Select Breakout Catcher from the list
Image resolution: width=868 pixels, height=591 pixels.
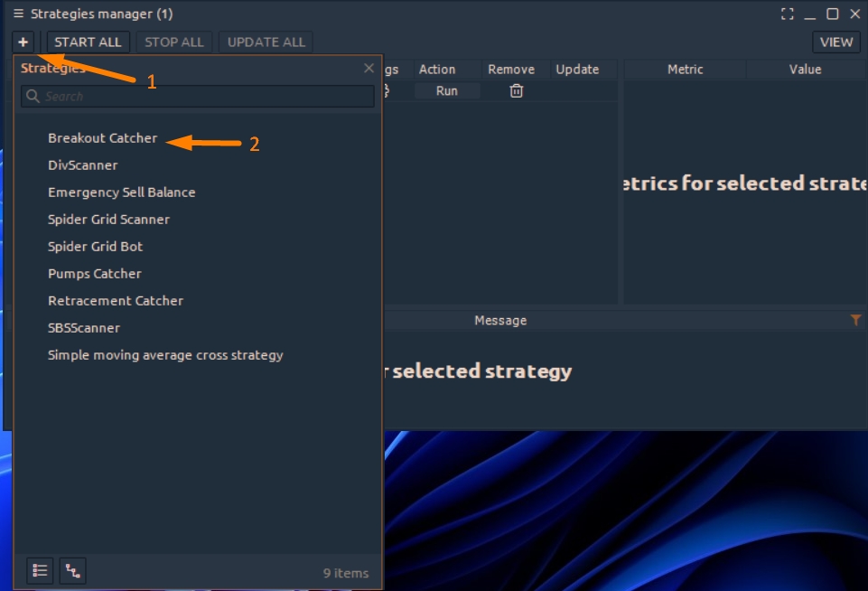click(102, 138)
